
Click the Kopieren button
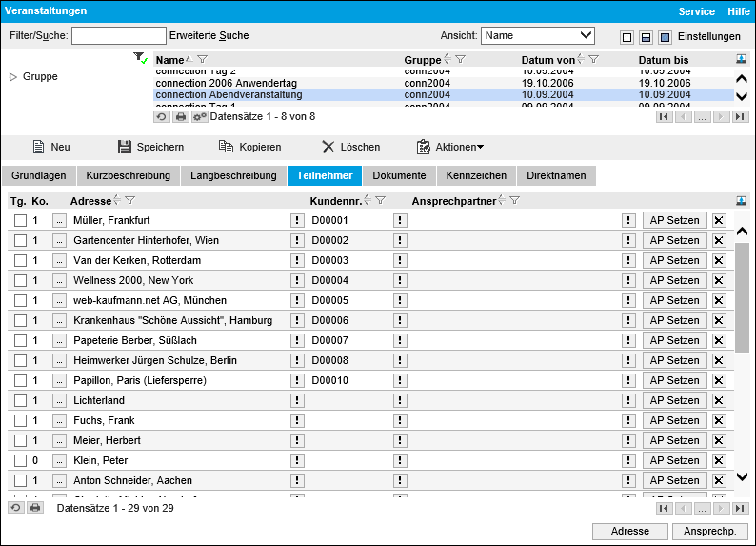tap(249, 147)
